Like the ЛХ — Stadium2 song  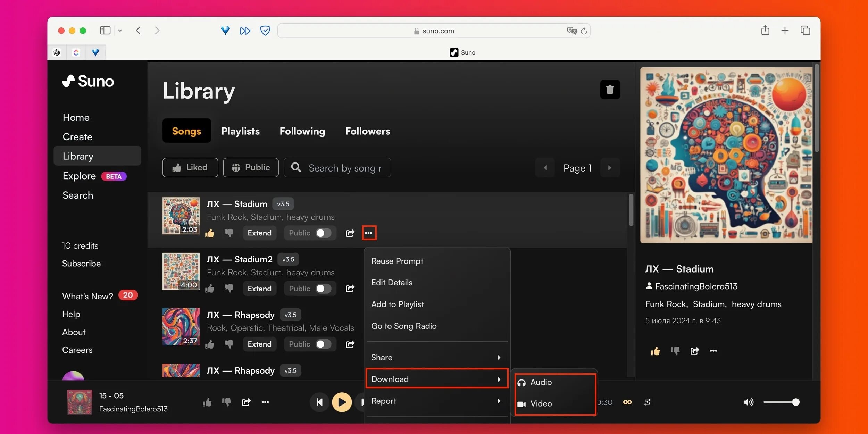click(x=209, y=289)
